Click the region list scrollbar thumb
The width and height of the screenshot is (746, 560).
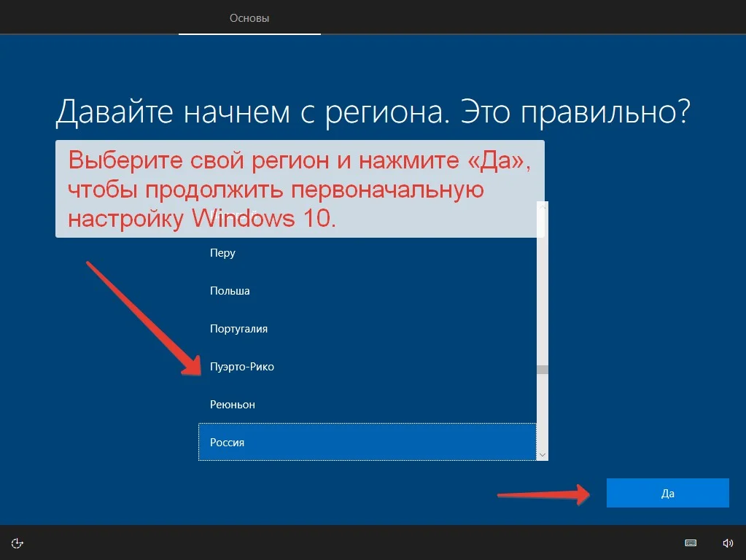pyautogui.click(x=543, y=370)
